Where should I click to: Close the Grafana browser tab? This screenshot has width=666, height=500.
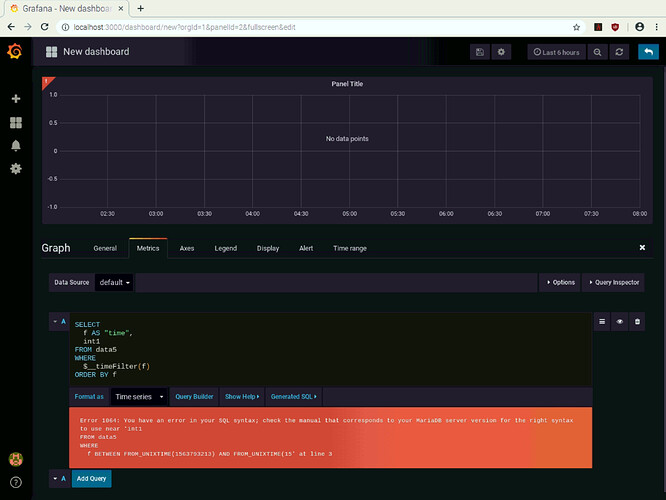pos(121,8)
